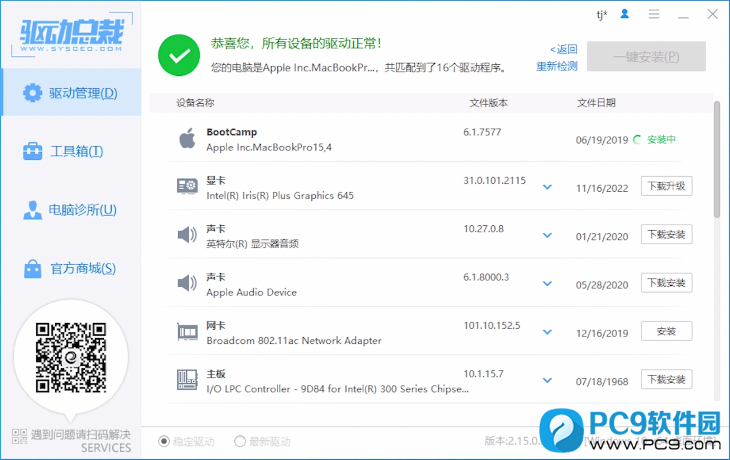Click 安装 for the Broadcom network adapter

[666, 331]
